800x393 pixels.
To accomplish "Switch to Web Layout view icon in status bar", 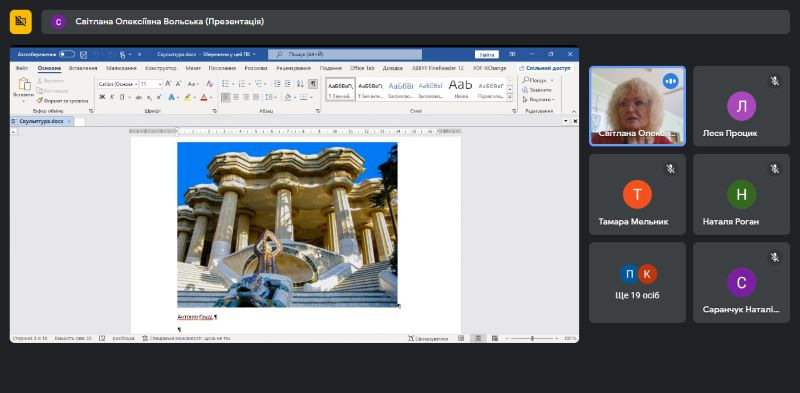I will tap(494, 338).
